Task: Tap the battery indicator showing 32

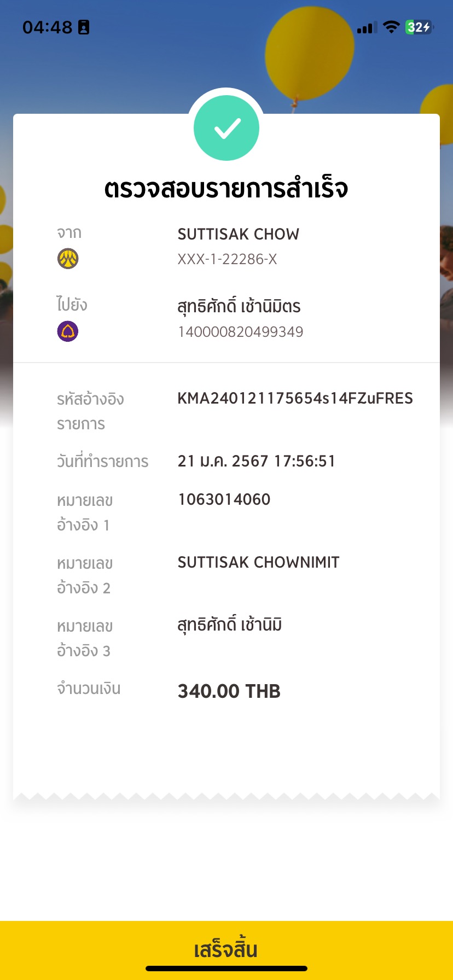Action: [x=419, y=27]
